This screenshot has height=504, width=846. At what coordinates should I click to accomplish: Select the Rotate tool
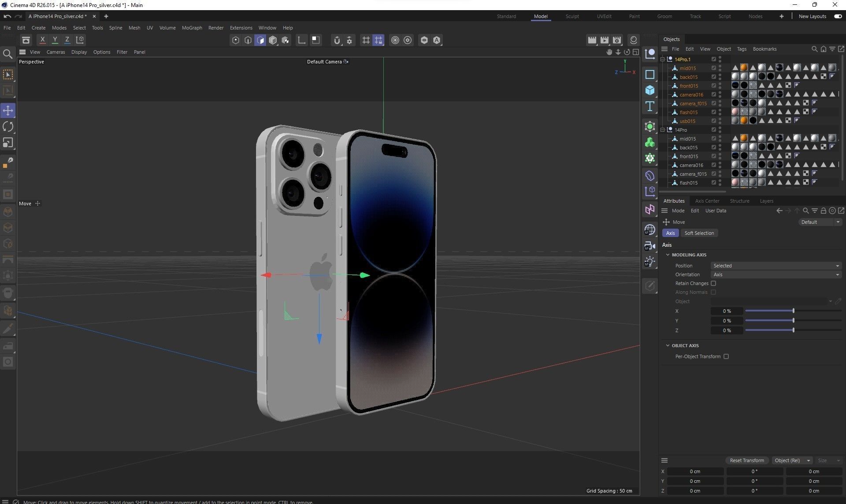tap(8, 127)
